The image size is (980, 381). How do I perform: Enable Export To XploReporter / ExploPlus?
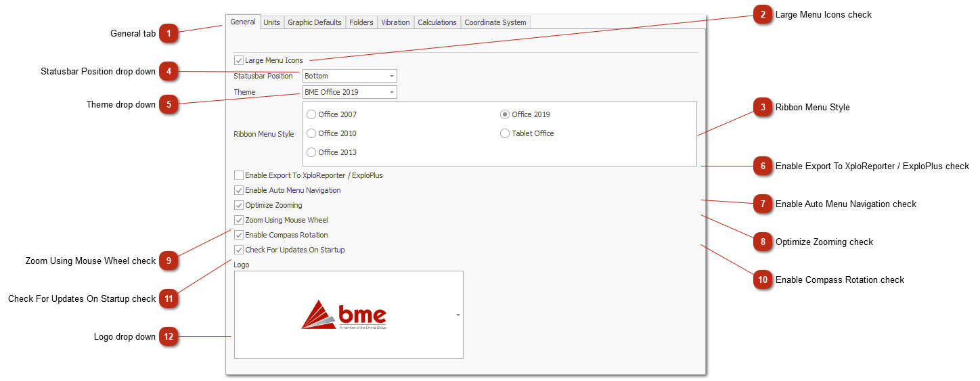click(239, 175)
